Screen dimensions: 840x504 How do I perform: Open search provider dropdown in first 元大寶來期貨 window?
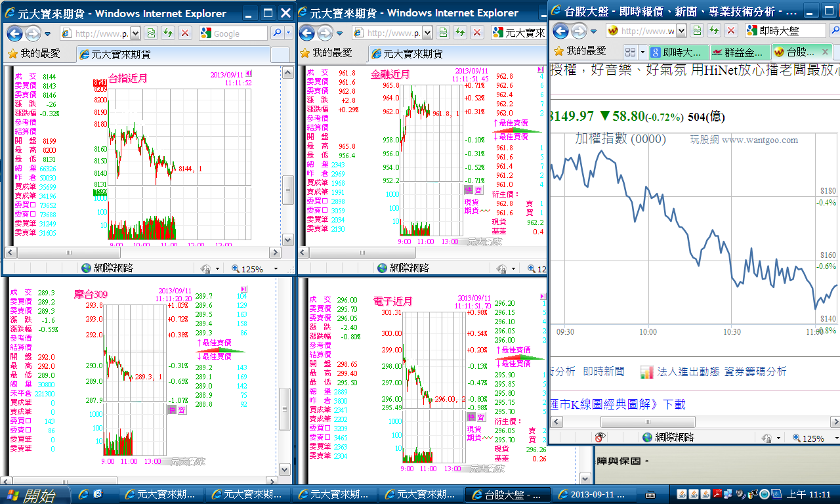click(x=289, y=33)
